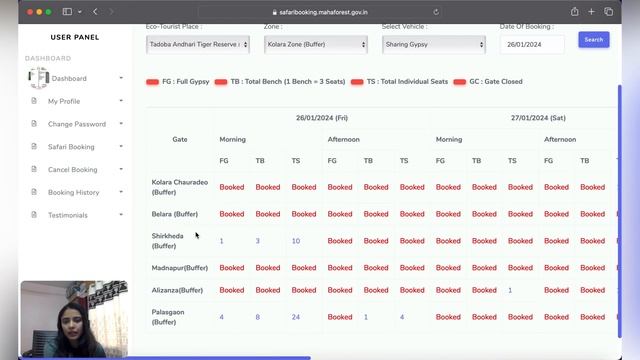Screen dimensions: 640x360
Task: Click the presenter webcam thumbnail
Action: click(x=74, y=319)
